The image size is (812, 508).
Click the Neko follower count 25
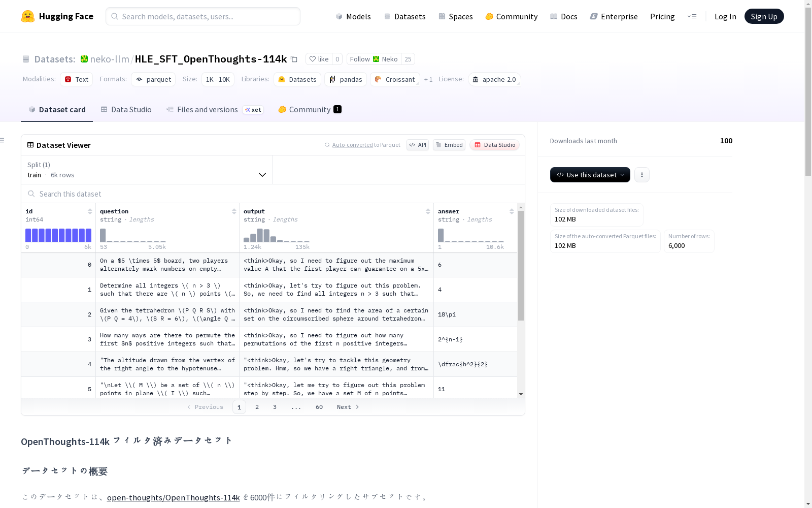tap(408, 59)
